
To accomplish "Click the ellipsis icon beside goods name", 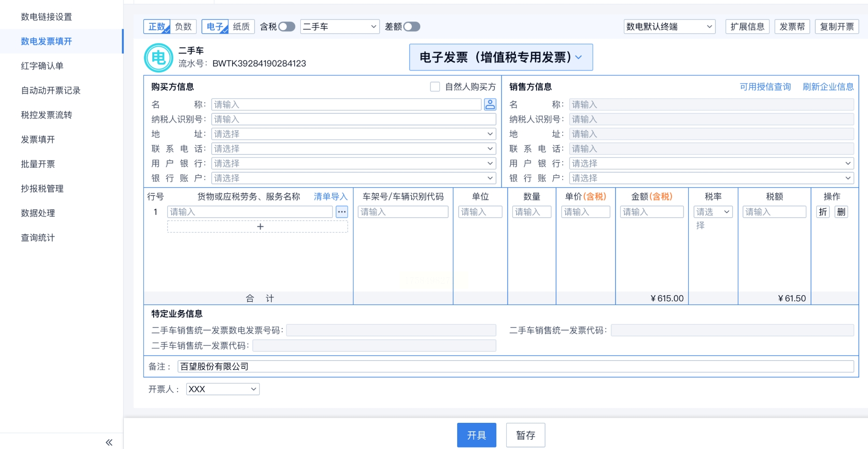I will point(342,212).
